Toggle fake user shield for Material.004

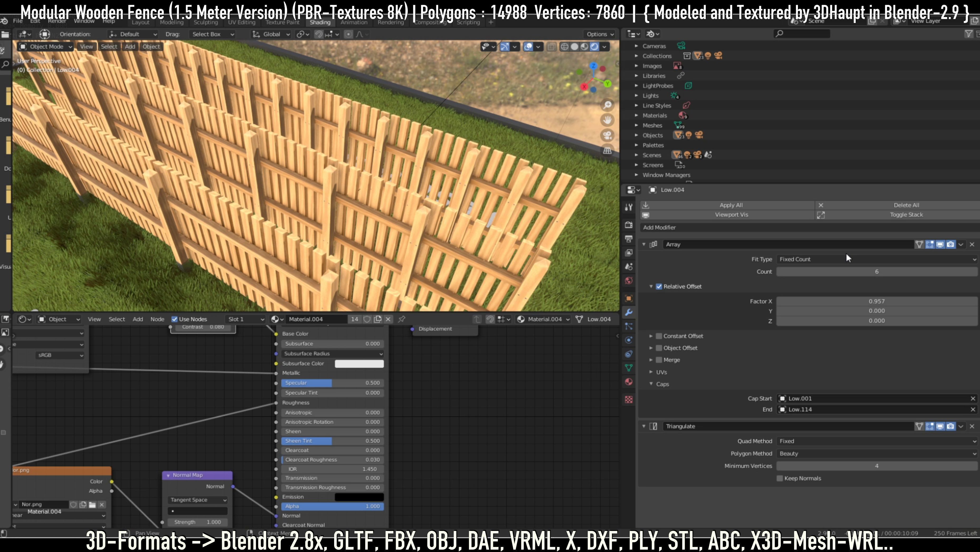coord(367,319)
